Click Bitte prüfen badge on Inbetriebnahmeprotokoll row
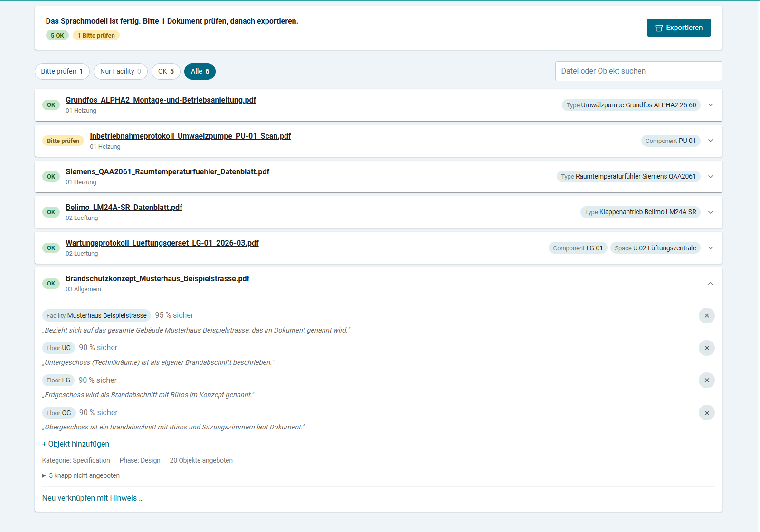This screenshot has width=760, height=532. click(x=63, y=141)
